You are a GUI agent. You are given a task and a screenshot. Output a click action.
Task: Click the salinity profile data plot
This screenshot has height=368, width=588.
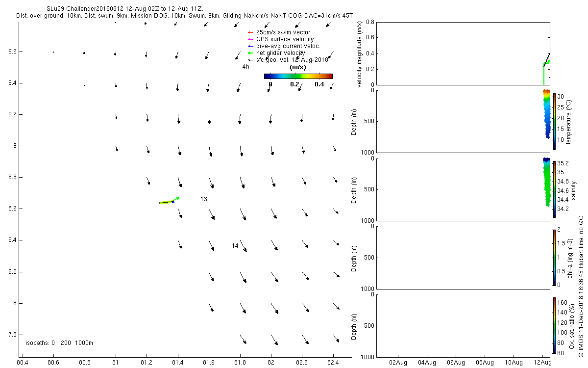tap(547, 182)
